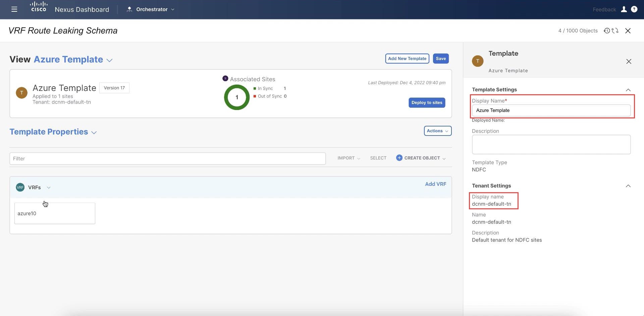Open the IMPORT dropdown
Viewport: 644px width, 316px height.
tap(349, 158)
